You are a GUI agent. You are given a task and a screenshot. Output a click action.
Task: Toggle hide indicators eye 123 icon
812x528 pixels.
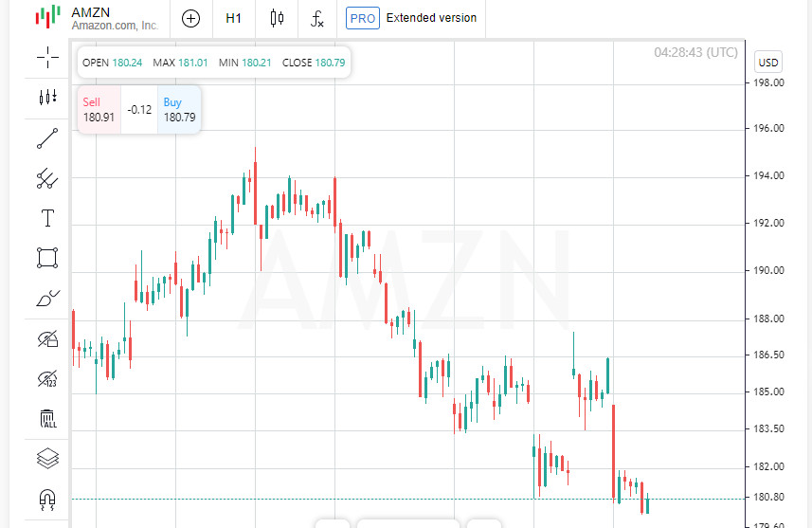[x=47, y=379]
